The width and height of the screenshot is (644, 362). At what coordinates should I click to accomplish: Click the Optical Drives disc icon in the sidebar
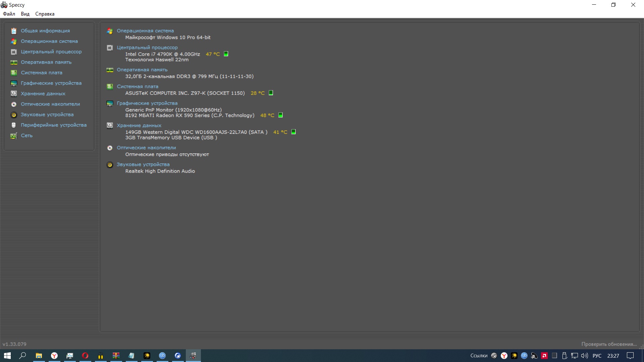(14, 104)
